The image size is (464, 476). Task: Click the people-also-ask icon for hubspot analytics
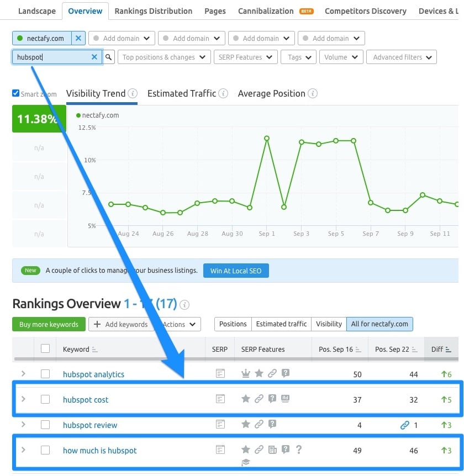click(x=286, y=373)
